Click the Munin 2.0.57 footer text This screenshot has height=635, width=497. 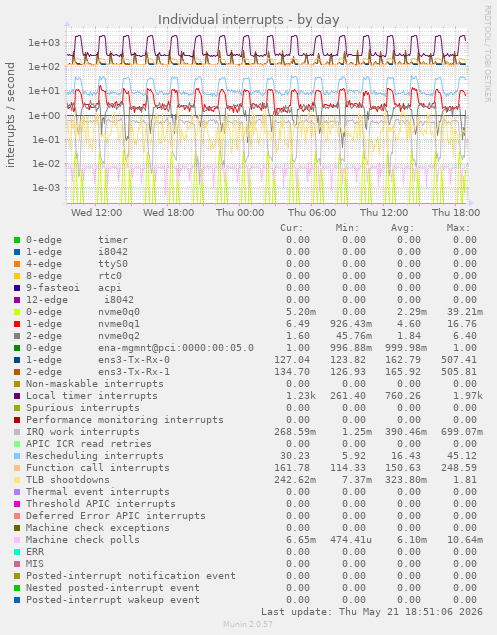[x=248, y=624]
